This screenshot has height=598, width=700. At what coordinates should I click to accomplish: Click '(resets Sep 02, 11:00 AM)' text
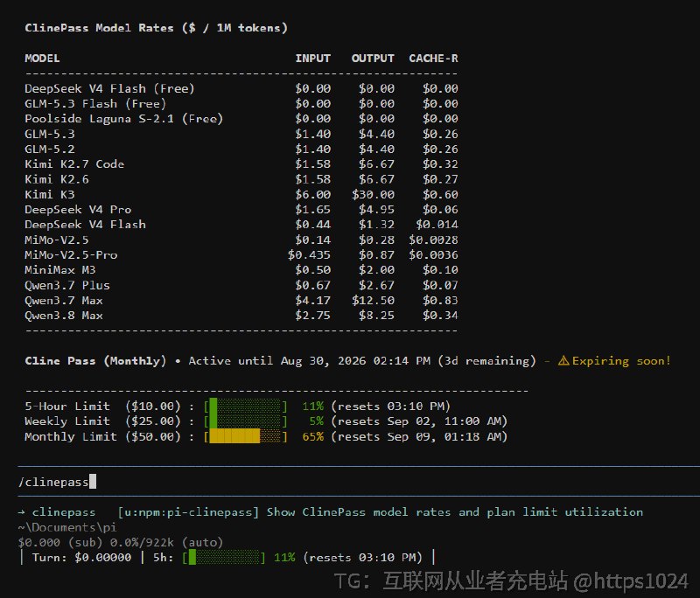point(419,421)
